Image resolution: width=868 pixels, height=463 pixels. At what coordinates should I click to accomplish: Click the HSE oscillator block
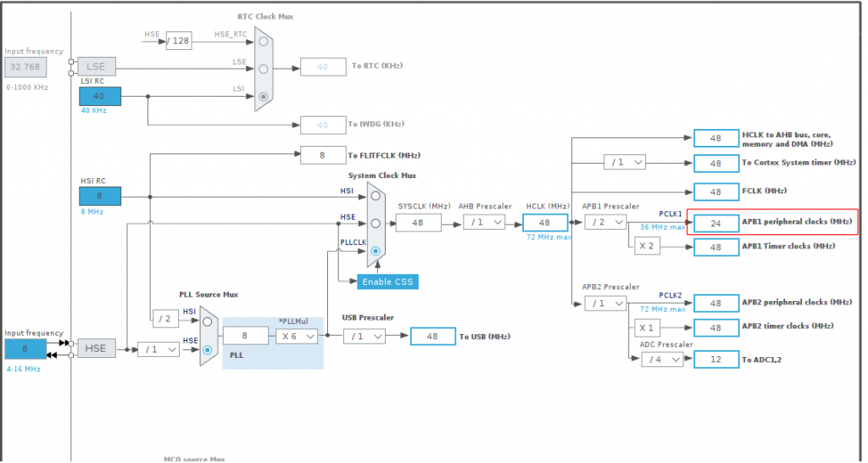pos(97,349)
